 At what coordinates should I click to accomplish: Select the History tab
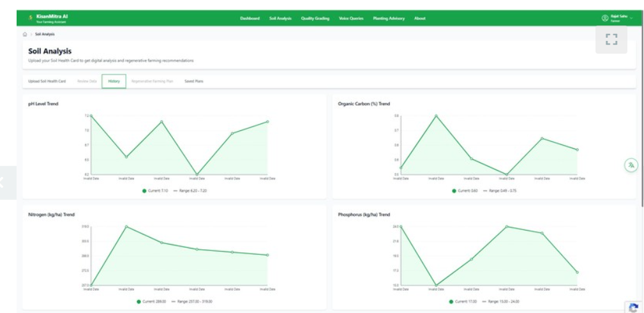pyautogui.click(x=114, y=81)
